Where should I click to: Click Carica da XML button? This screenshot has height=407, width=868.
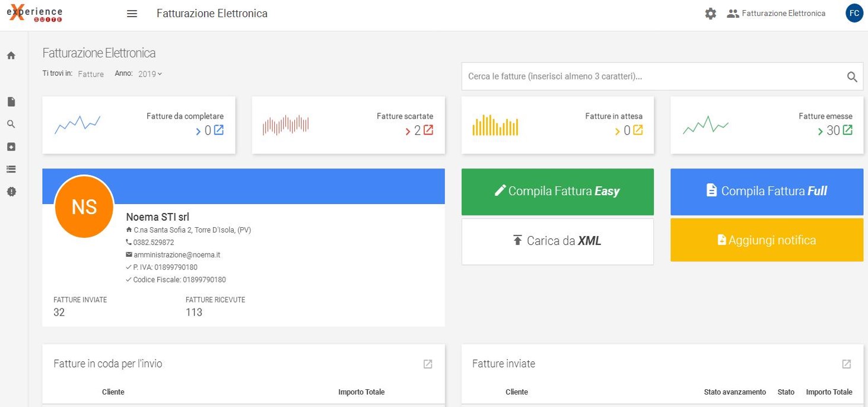[558, 241]
